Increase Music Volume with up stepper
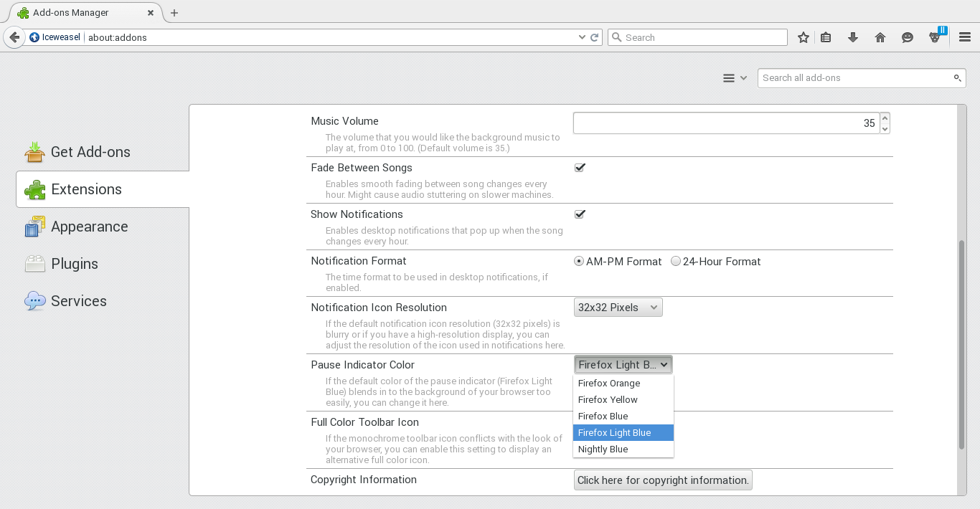This screenshot has width=980, height=509. pyautogui.click(x=885, y=118)
